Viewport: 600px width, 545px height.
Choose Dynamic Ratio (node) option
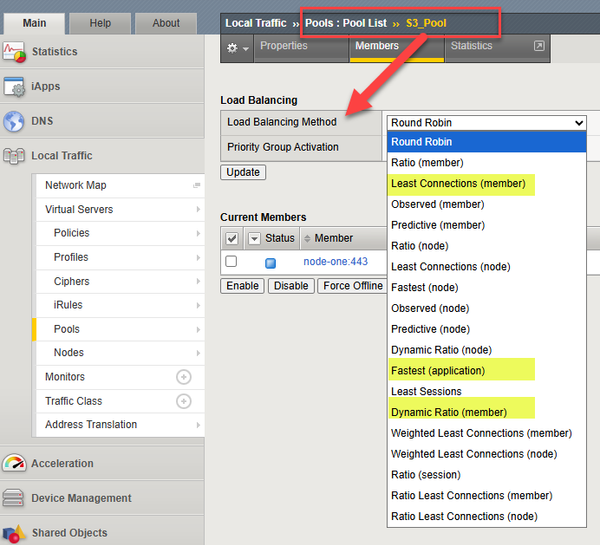click(486, 350)
